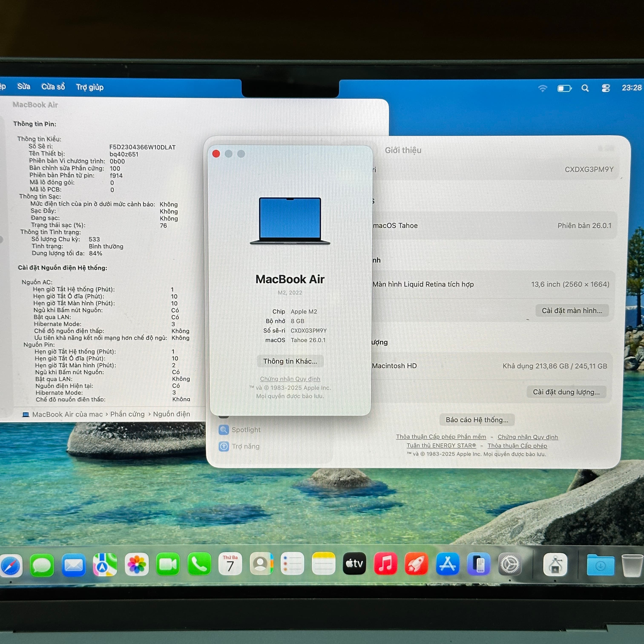The width and height of the screenshot is (644, 644).
Task: Open App Store from the Dock
Action: click(447, 564)
